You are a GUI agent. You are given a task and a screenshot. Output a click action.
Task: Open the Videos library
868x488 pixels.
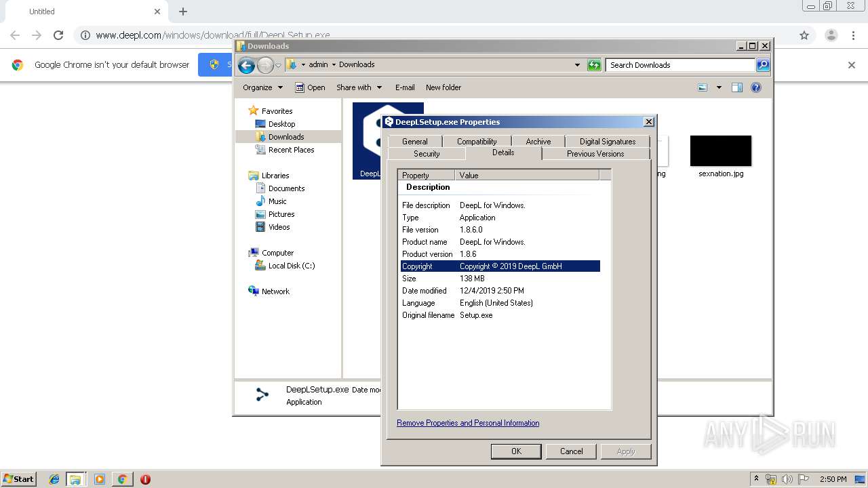[x=279, y=227]
